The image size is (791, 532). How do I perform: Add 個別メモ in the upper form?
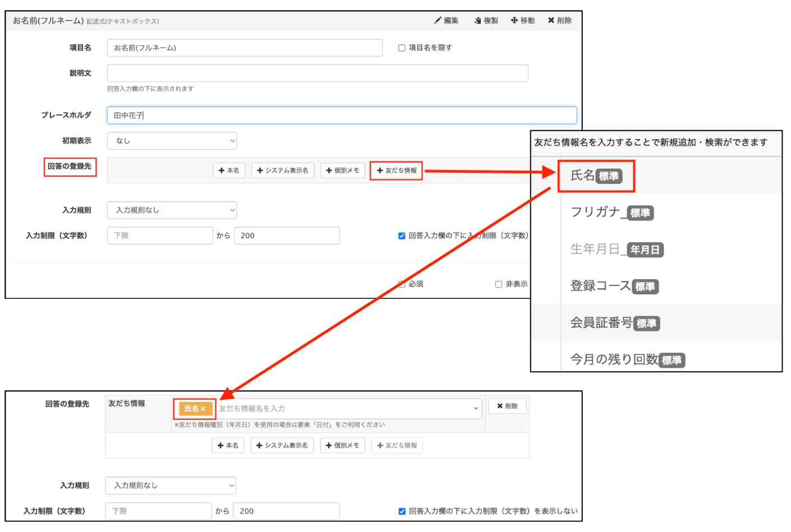343,170
